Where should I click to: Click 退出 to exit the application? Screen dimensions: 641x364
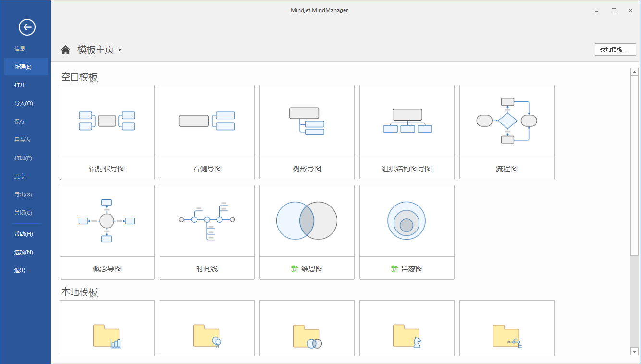tap(20, 270)
